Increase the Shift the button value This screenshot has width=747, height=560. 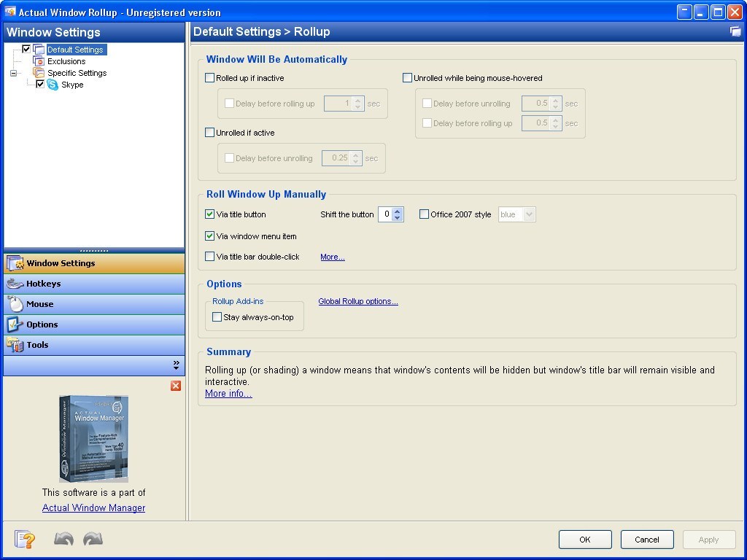pyautogui.click(x=398, y=211)
